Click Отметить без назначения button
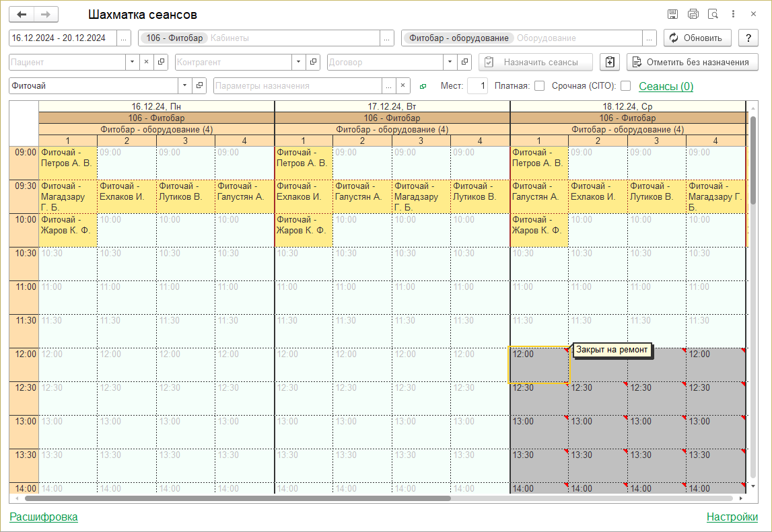The image size is (772, 532). pos(691,62)
